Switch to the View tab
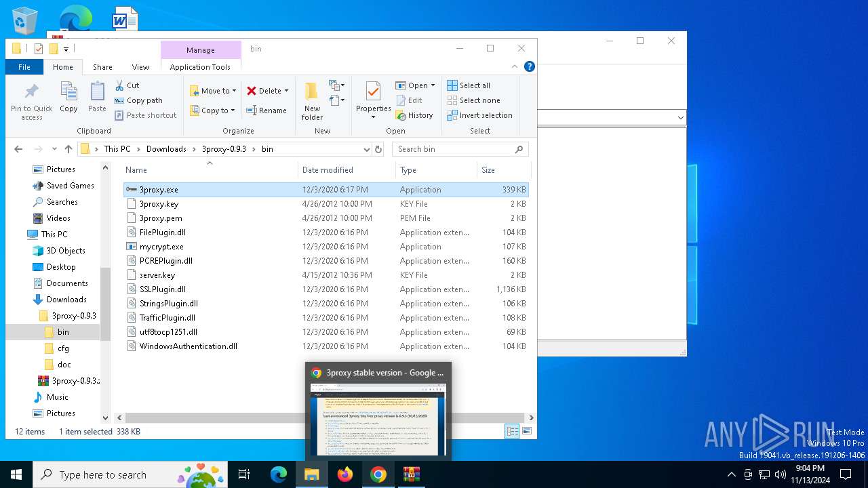The image size is (868, 488). point(140,67)
